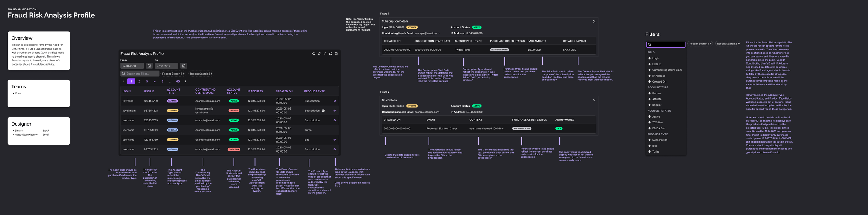Close the Bits Details panel
The width and height of the screenshot is (868, 215).
coord(594,100)
